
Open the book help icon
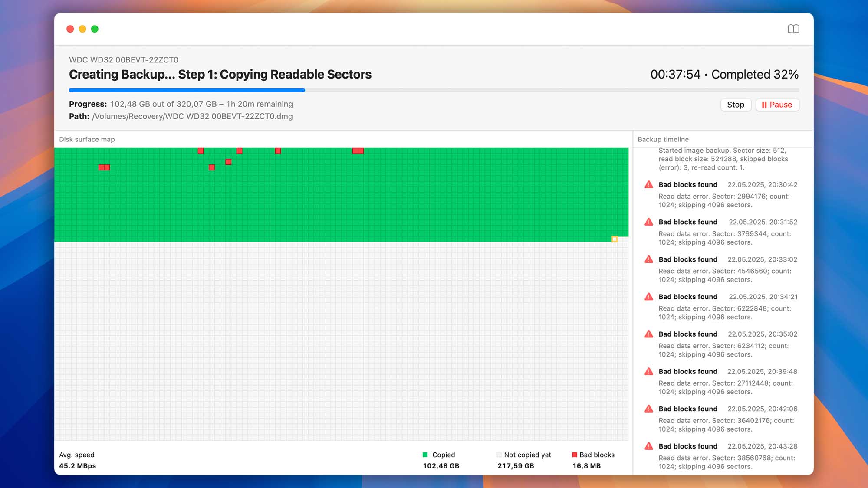tap(793, 29)
